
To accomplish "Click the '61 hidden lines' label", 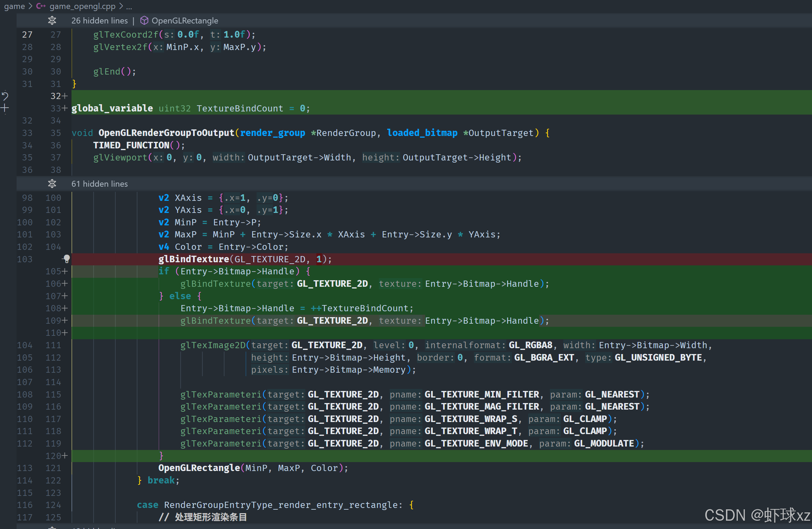I will [x=99, y=184].
